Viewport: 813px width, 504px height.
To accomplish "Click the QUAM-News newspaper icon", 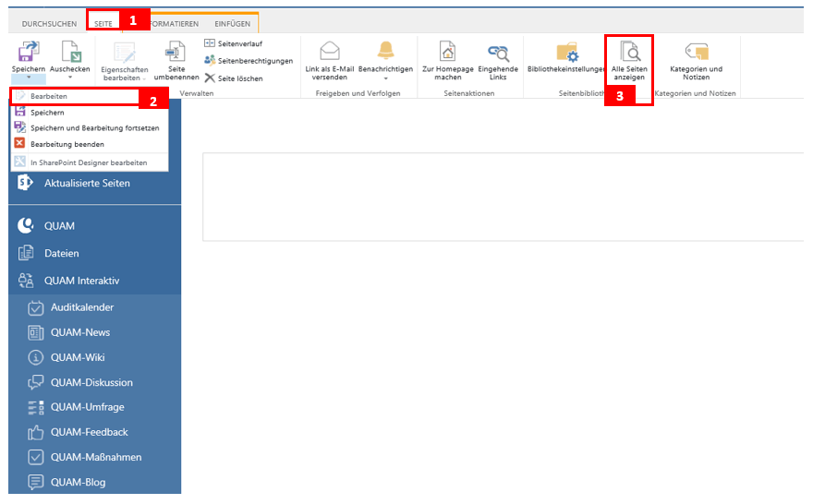I will [x=36, y=332].
